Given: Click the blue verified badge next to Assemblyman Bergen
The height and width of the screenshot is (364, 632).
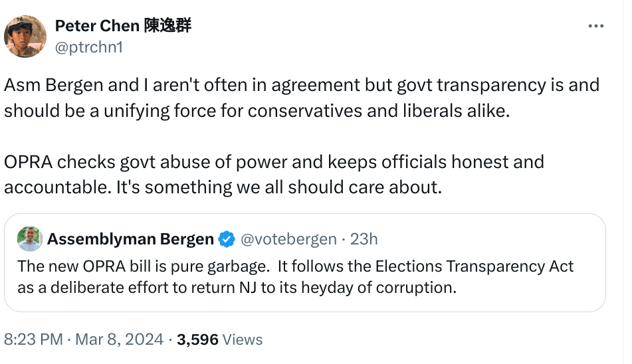Looking at the screenshot, I should tap(227, 239).
